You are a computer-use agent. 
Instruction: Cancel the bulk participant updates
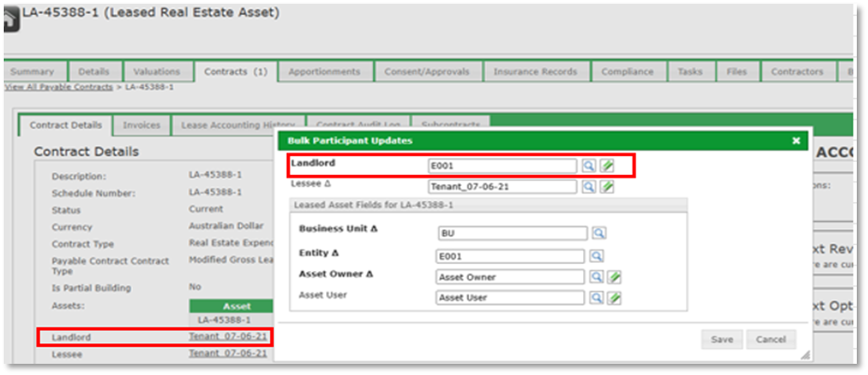click(771, 339)
